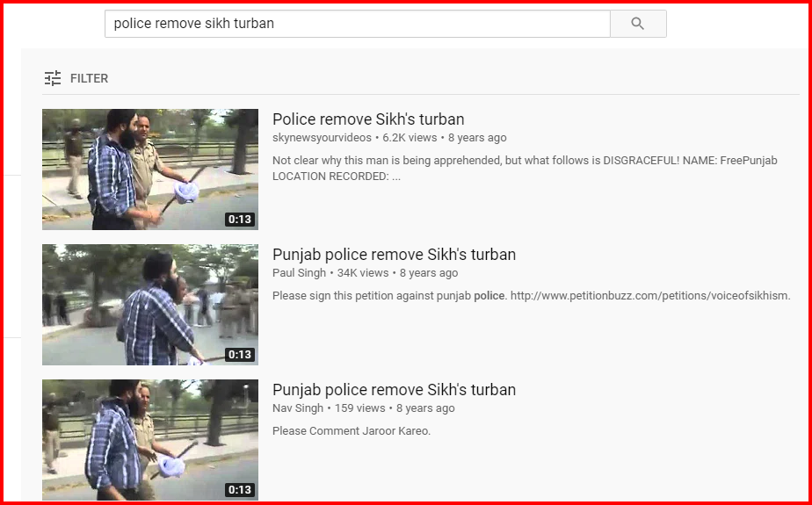Visit the skynewsyourvideos channel

tap(323, 138)
